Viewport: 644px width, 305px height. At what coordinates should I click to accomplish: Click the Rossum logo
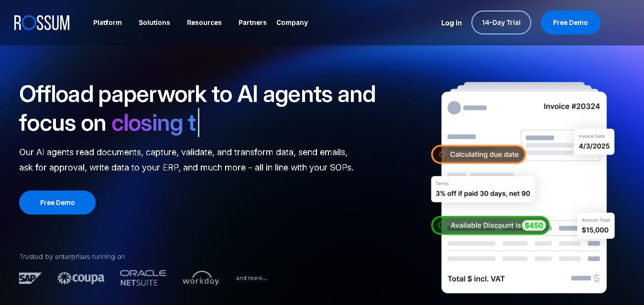coord(42,23)
